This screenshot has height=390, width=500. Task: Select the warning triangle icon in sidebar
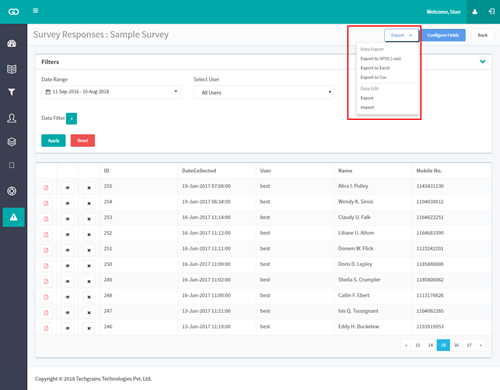tap(14, 217)
